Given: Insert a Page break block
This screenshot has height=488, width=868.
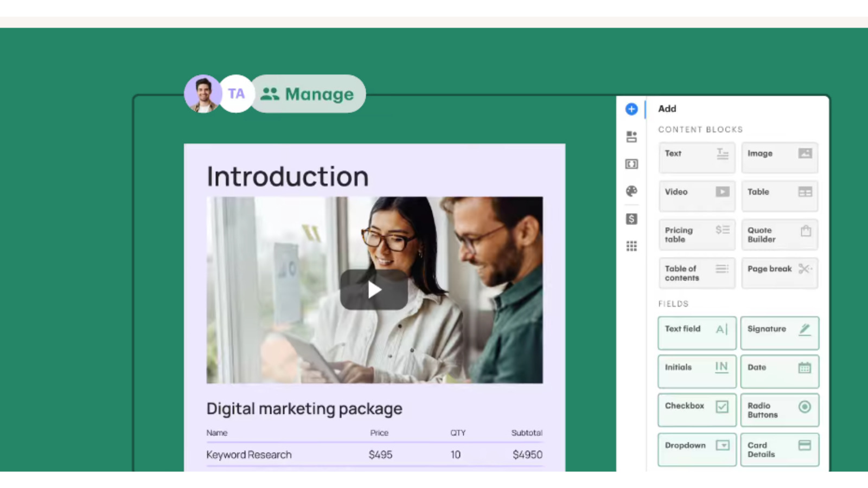Looking at the screenshot, I should pyautogui.click(x=780, y=273).
